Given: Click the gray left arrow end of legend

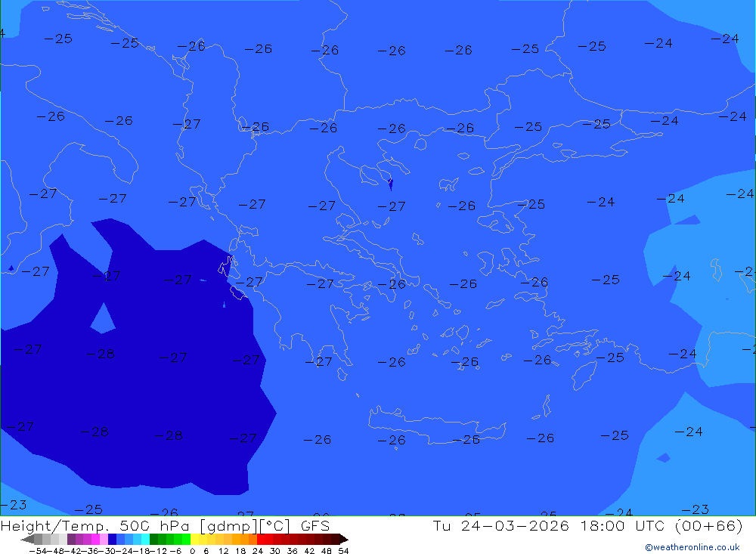Looking at the screenshot, I should 27,540.
